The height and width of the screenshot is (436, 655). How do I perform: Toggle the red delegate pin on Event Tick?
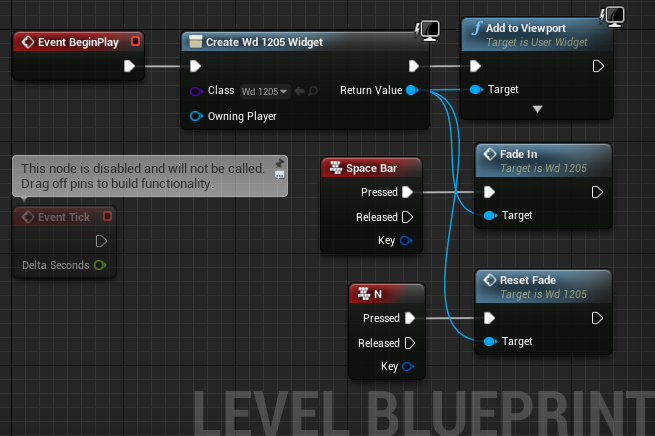tap(107, 216)
